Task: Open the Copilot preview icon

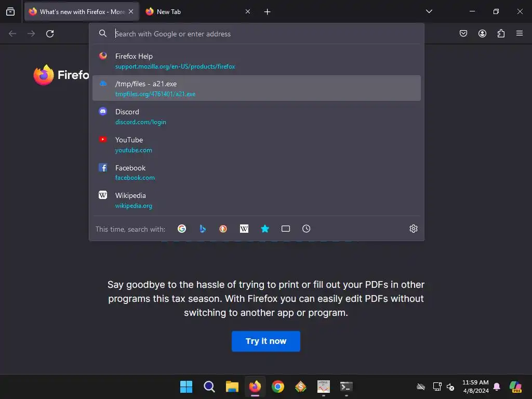Action: pyautogui.click(x=515, y=387)
